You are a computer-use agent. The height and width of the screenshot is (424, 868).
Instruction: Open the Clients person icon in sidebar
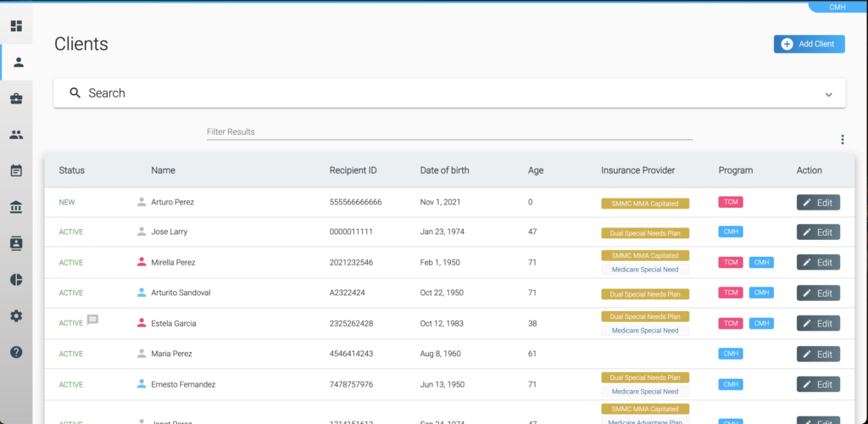pyautogui.click(x=18, y=62)
